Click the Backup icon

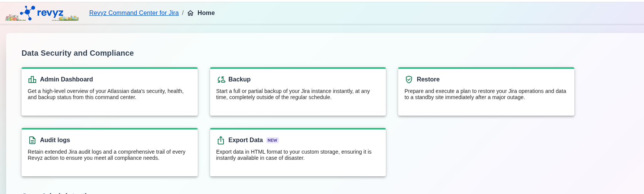pos(221,80)
